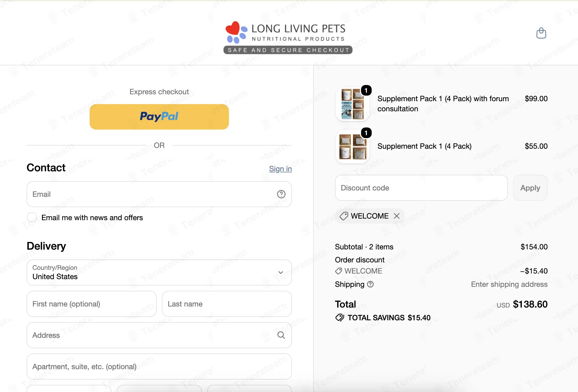Click the '−$15.40' discount amount

pos(534,271)
